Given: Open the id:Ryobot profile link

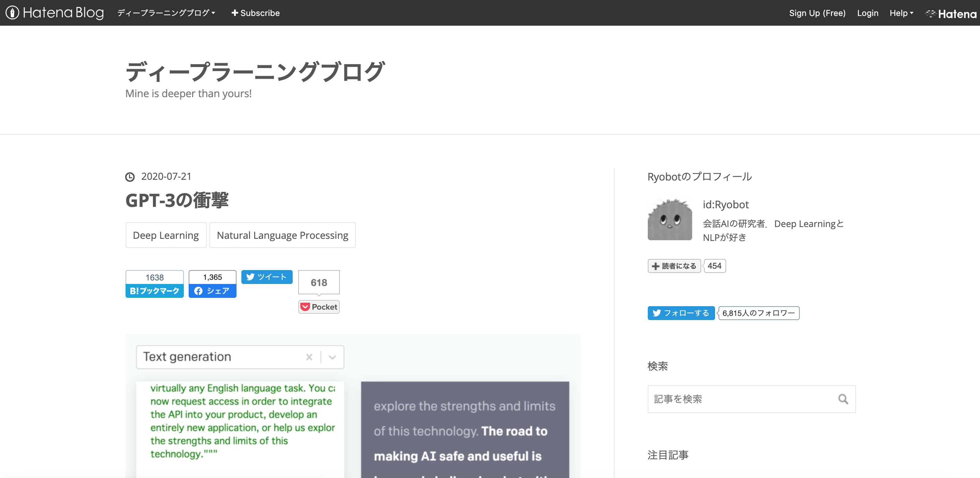Looking at the screenshot, I should (725, 205).
